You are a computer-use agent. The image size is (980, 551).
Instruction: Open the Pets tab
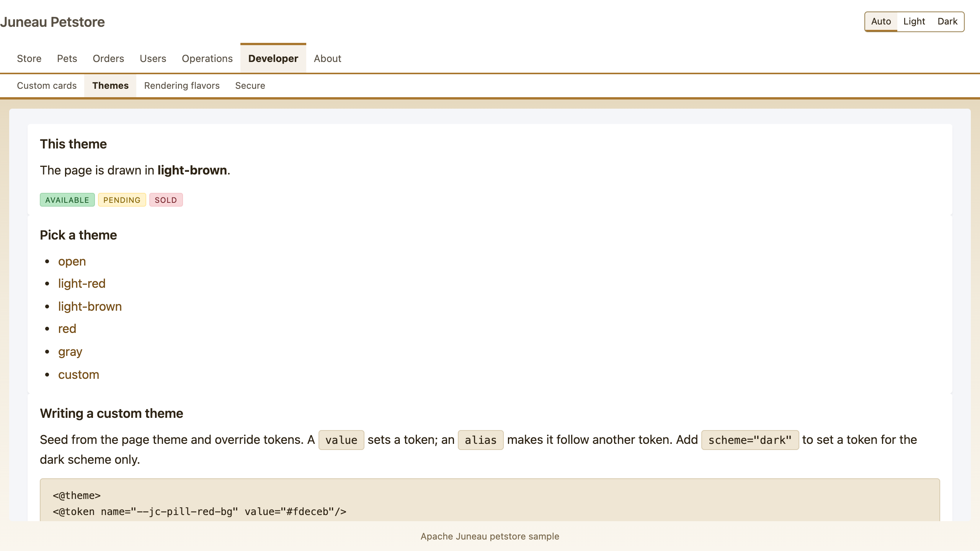[x=67, y=59]
